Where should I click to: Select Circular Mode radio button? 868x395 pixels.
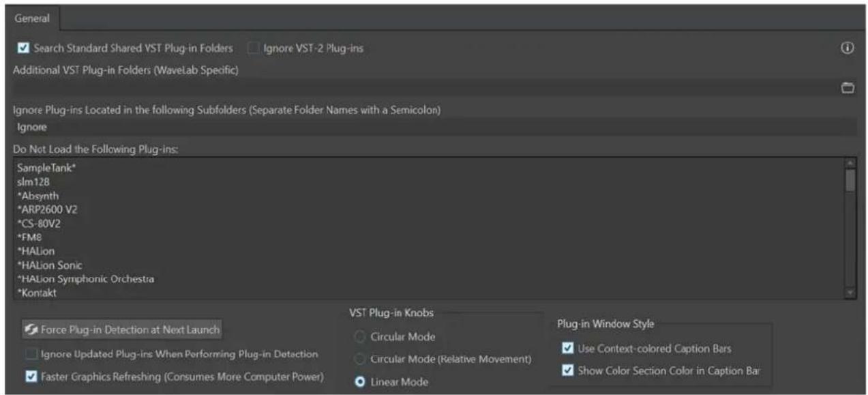pos(359,336)
